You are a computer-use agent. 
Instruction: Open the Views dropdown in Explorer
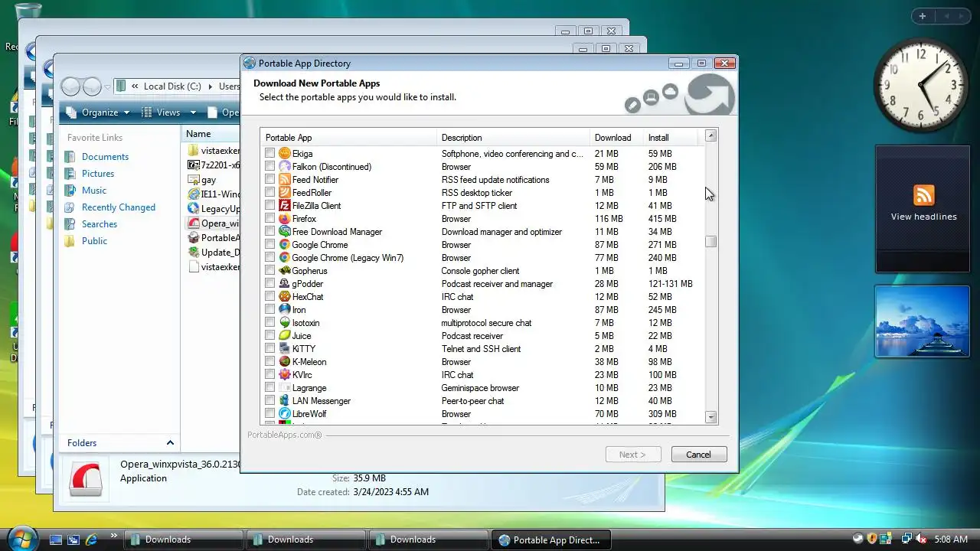168,112
